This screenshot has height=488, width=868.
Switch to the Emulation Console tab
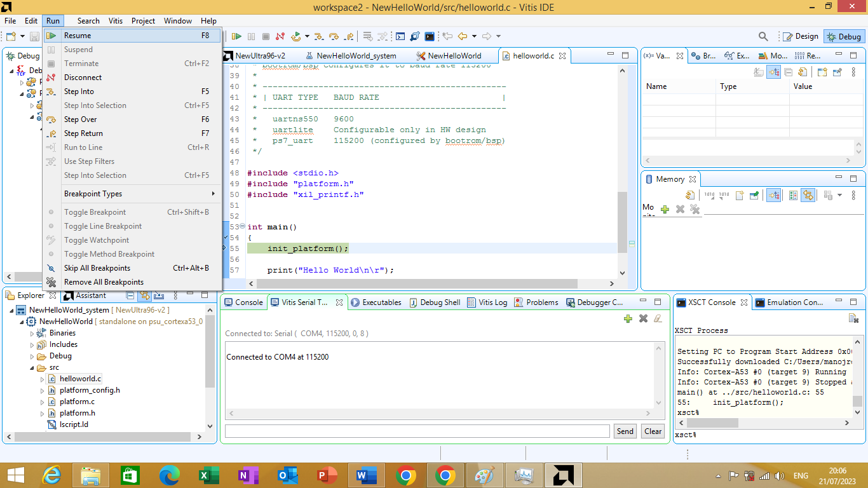(x=789, y=302)
